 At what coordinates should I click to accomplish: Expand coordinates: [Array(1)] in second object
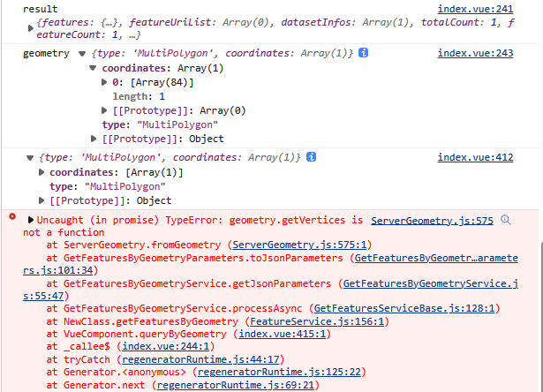coord(41,172)
